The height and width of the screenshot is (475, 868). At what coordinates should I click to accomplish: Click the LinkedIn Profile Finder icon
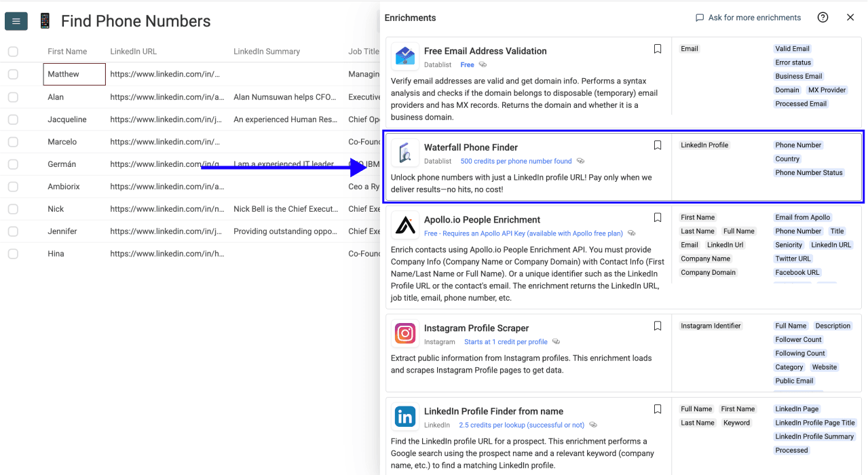[405, 417]
